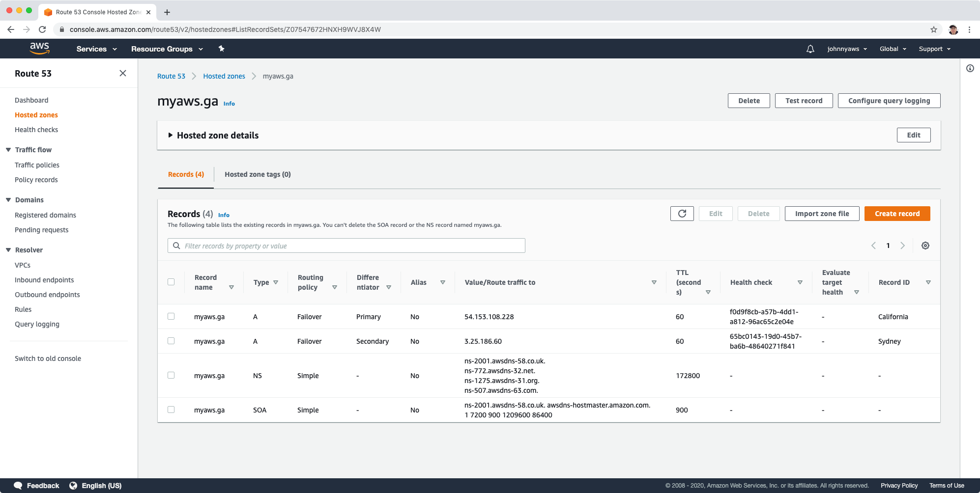The width and height of the screenshot is (980, 493).
Task: Open a new browser tab
Action: [x=167, y=12]
